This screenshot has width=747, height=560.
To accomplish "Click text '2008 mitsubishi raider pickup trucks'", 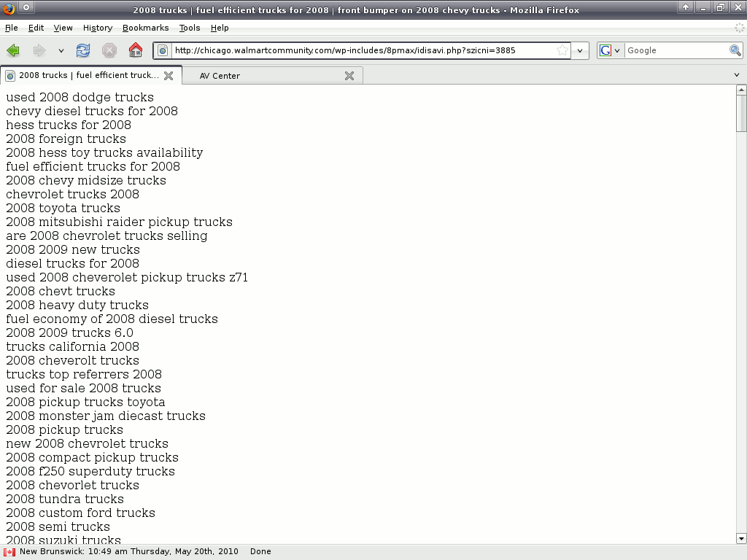I will click(x=119, y=222).
